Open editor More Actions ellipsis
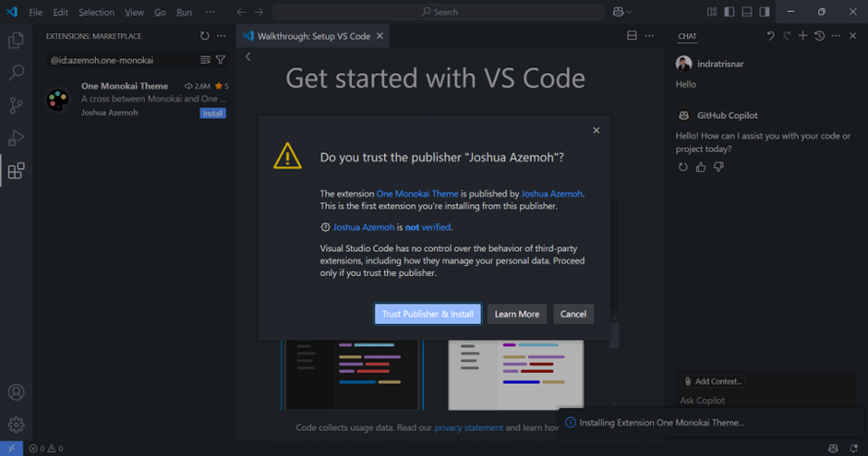This screenshot has width=868, height=456. (x=649, y=36)
